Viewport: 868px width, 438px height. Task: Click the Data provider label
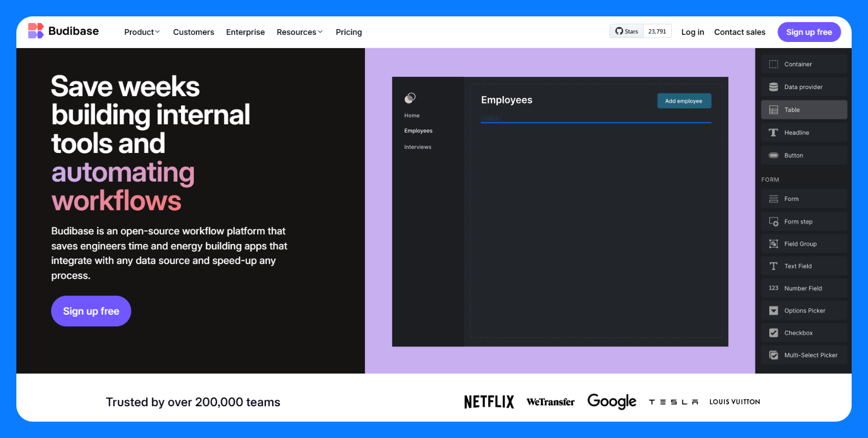point(804,87)
